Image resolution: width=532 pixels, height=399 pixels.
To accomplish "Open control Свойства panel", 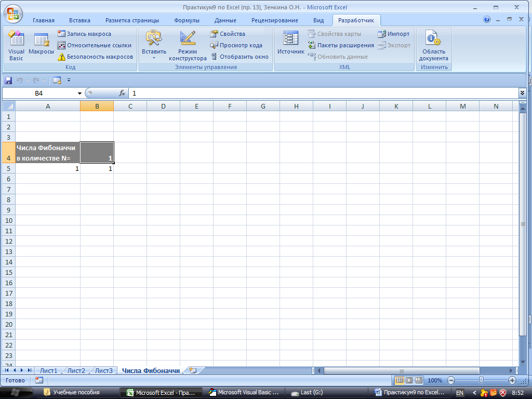I will click(x=228, y=34).
